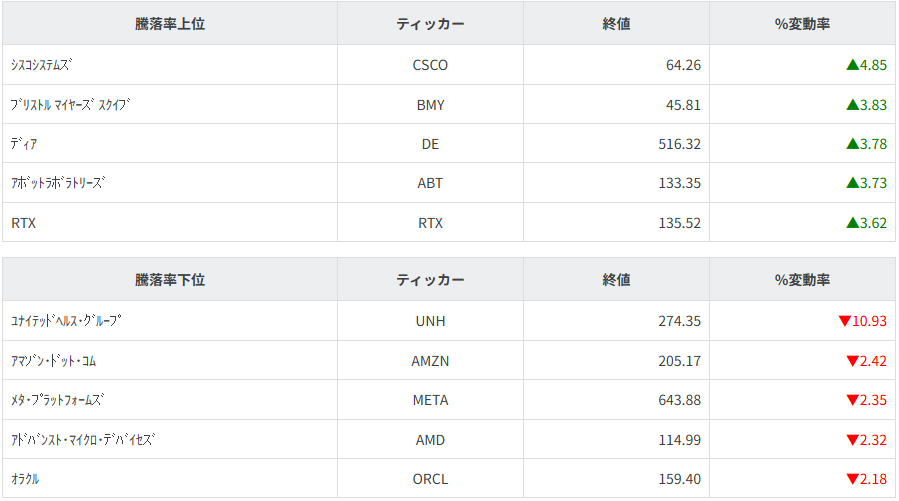
Task: Open the ユナイテッドヘルス・グループ company link
Action: pos(66,321)
